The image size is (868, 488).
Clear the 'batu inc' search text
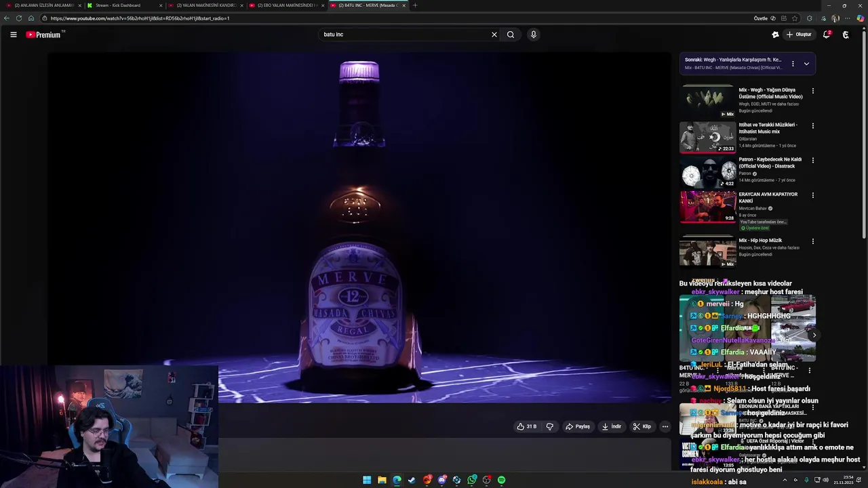point(494,35)
